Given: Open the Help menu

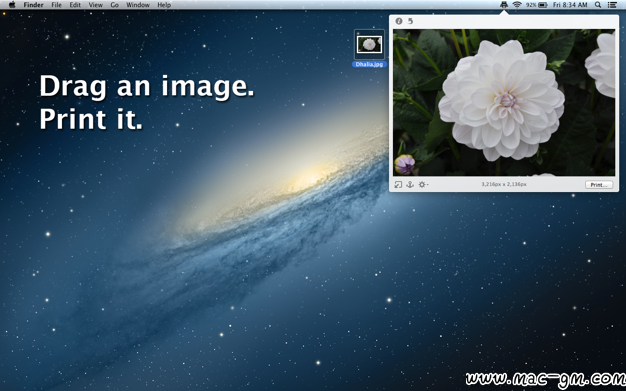Looking at the screenshot, I should [164, 5].
